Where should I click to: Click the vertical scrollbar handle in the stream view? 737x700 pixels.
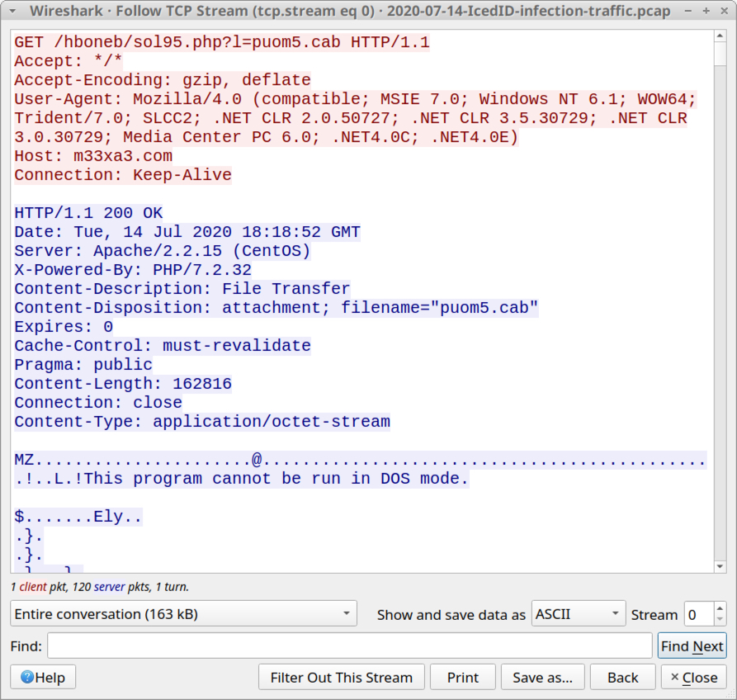720,54
